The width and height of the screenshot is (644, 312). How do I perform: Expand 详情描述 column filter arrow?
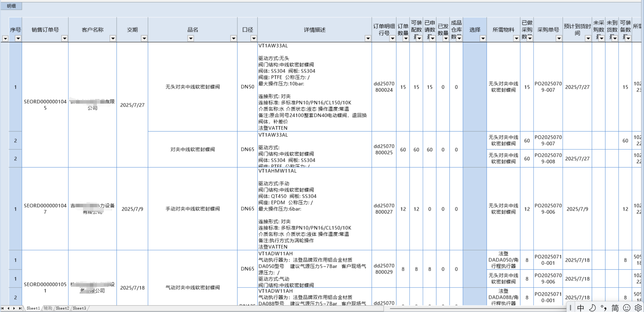point(368,38)
